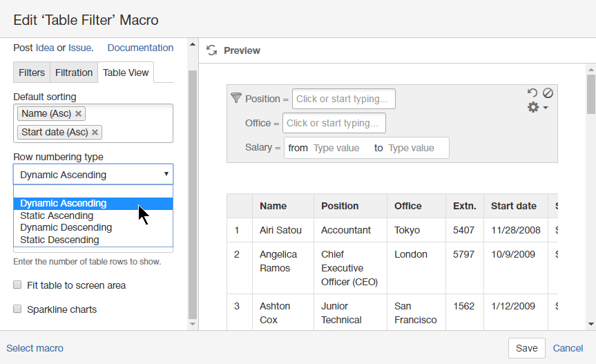Viewport: 596px width, 364px height.
Task: Click the refresh Preview icon
Action: 212,50
